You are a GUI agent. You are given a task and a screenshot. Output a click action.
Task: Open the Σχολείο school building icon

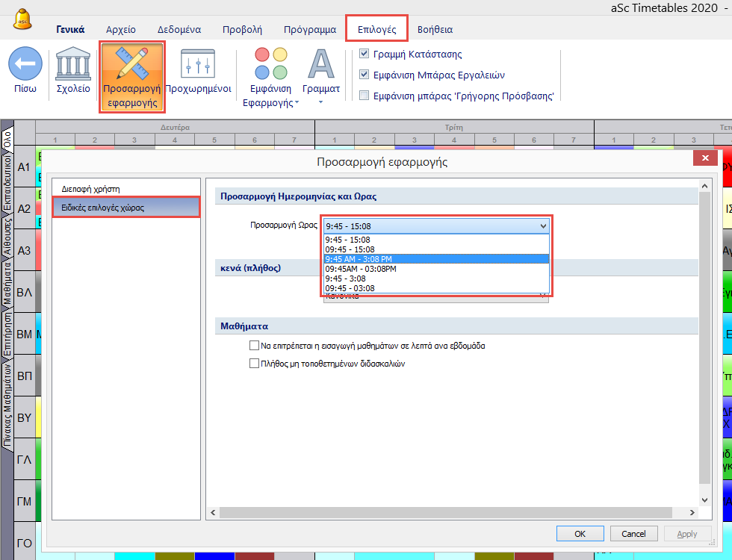tap(73, 65)
